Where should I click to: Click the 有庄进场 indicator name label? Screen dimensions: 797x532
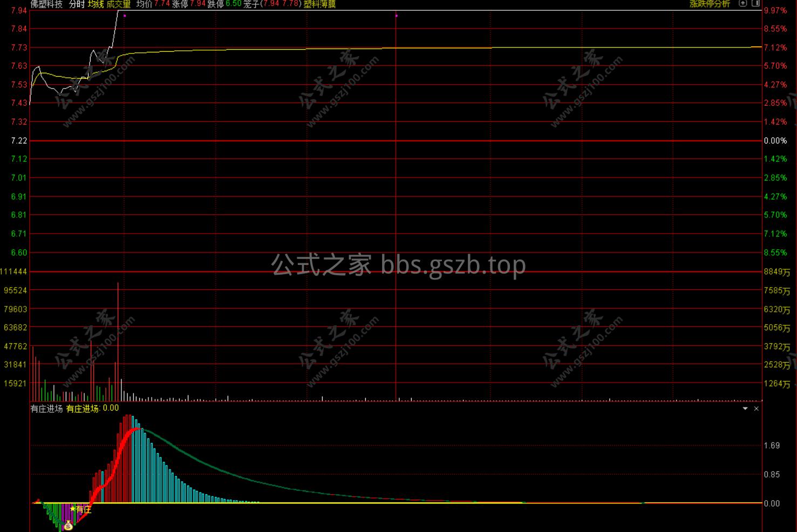46,408
